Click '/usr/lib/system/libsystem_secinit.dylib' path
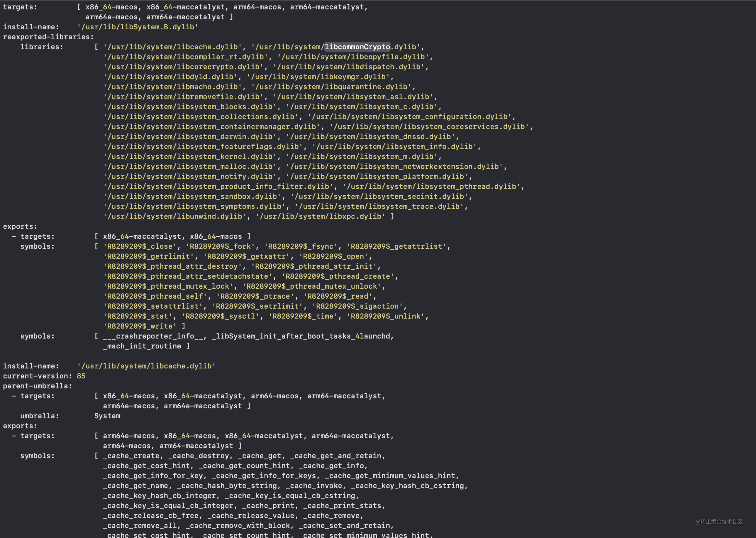The height and width of the screenshot is (538, 756). 379,196
